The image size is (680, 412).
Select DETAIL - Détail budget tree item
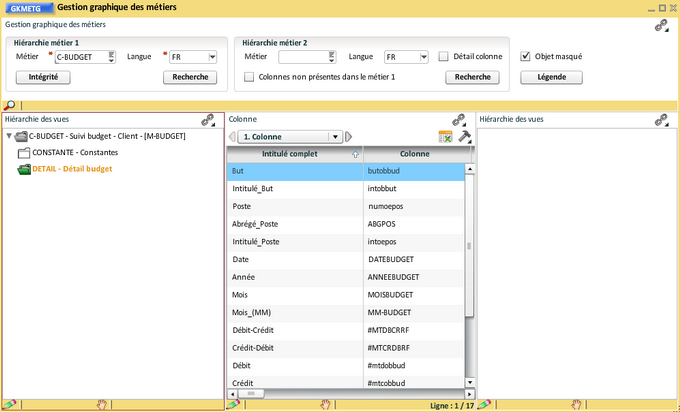pyautogui.click(x=72, y=169)
